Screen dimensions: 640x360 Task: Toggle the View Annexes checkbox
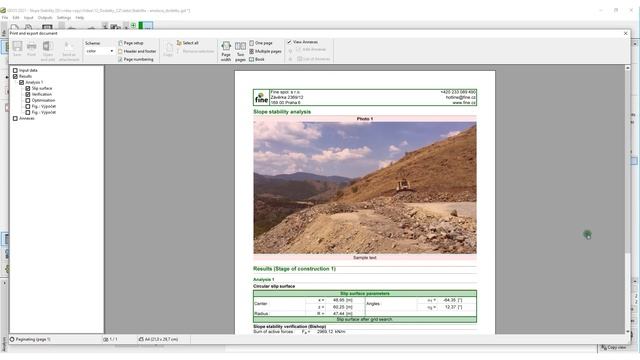(x=289, y=42)
